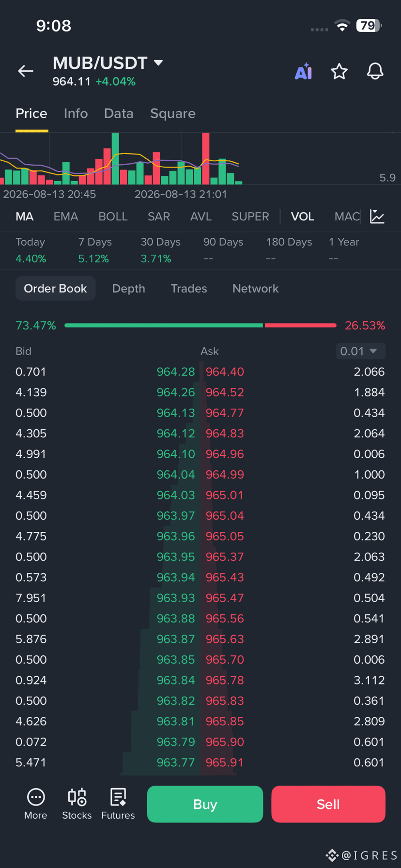
Task: Select the Depth tab
Action: (x=128, y=289)
